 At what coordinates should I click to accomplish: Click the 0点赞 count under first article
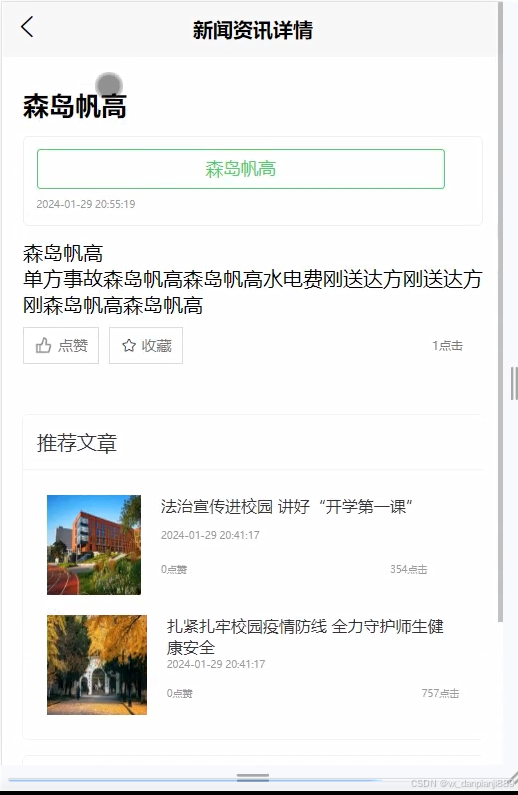pos(174,569)
